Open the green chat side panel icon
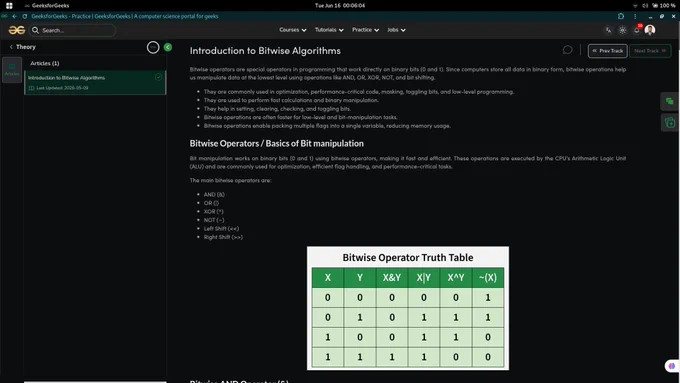The width and height of the screenshot is (680, 383). [670, 101]
